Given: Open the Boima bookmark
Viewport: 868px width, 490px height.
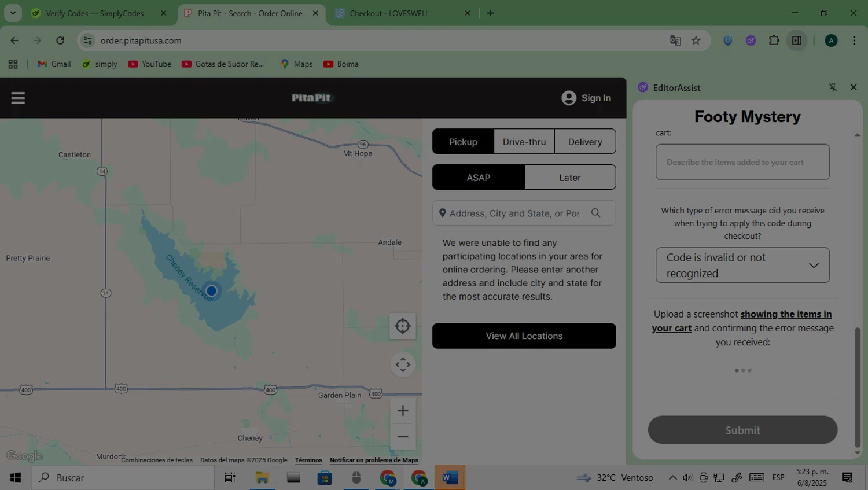Looking at the screenshot, I should pyautogui.click(x=341, y=64).
